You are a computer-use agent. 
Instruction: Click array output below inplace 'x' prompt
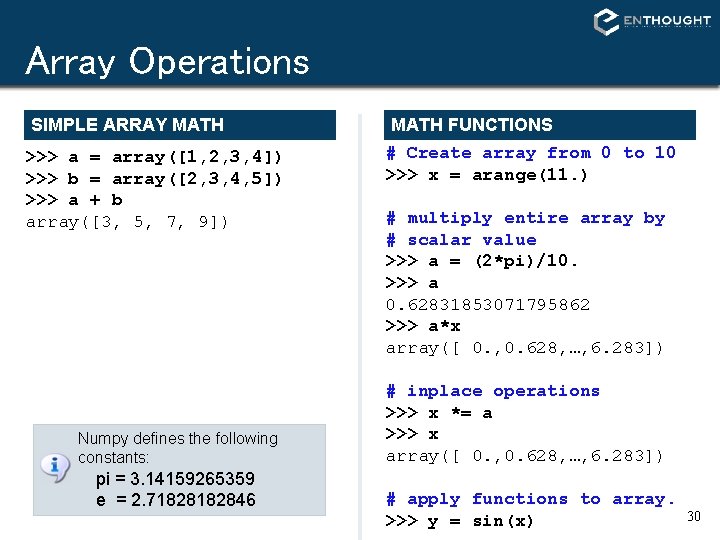click(x=524, y=456)
